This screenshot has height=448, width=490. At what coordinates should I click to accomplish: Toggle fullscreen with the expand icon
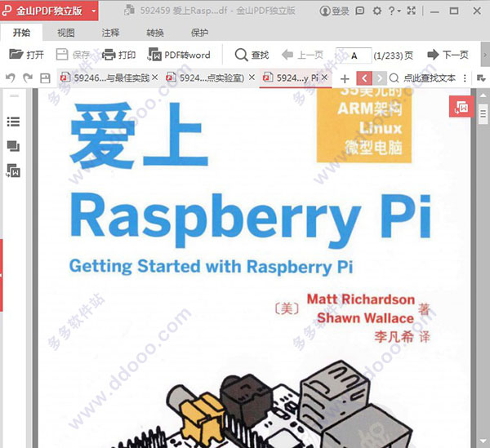(412, 11)
